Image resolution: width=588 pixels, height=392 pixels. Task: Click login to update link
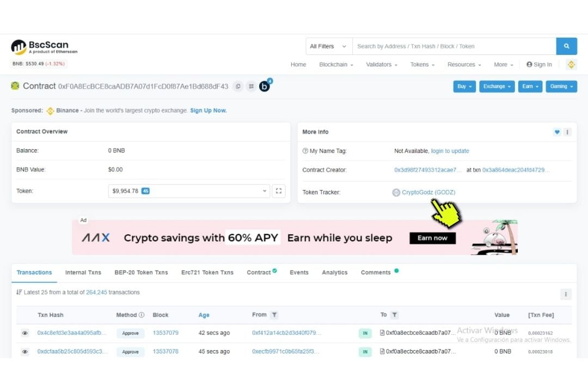(450, 151)
